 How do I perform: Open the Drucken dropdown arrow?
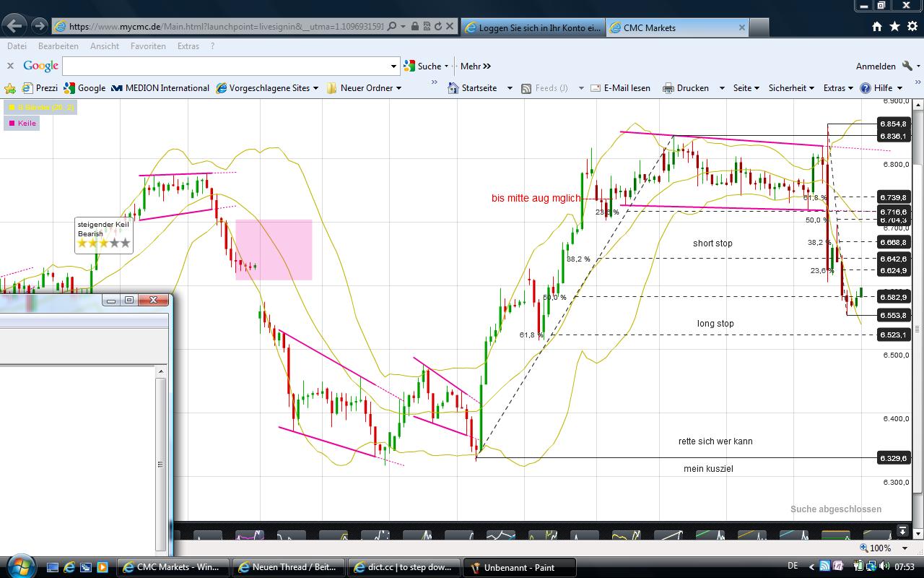pos(722,88)
